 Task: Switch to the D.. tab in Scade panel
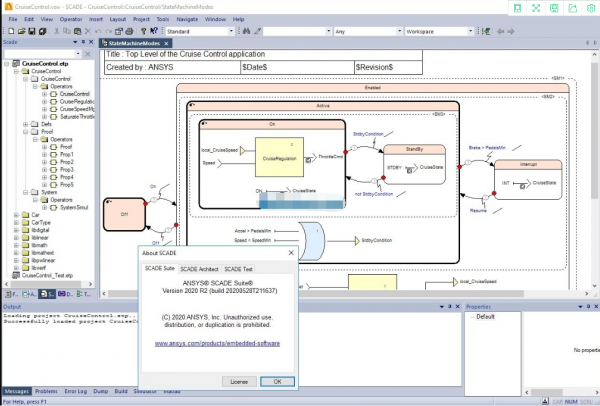click(x=65, y=294)
